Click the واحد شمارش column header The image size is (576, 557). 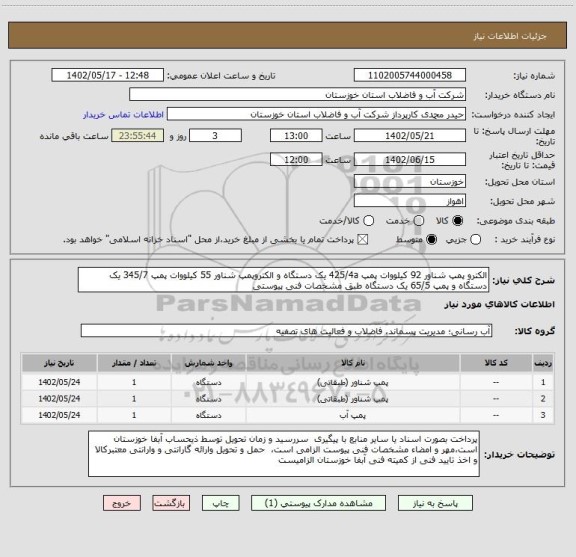[208, 363]
